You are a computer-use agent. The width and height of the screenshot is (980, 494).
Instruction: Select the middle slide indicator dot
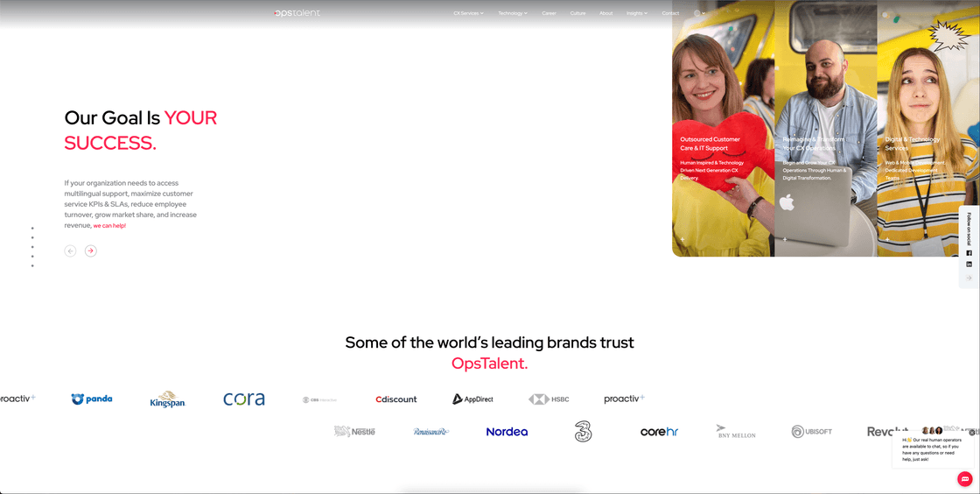click(x=32, y=247)
